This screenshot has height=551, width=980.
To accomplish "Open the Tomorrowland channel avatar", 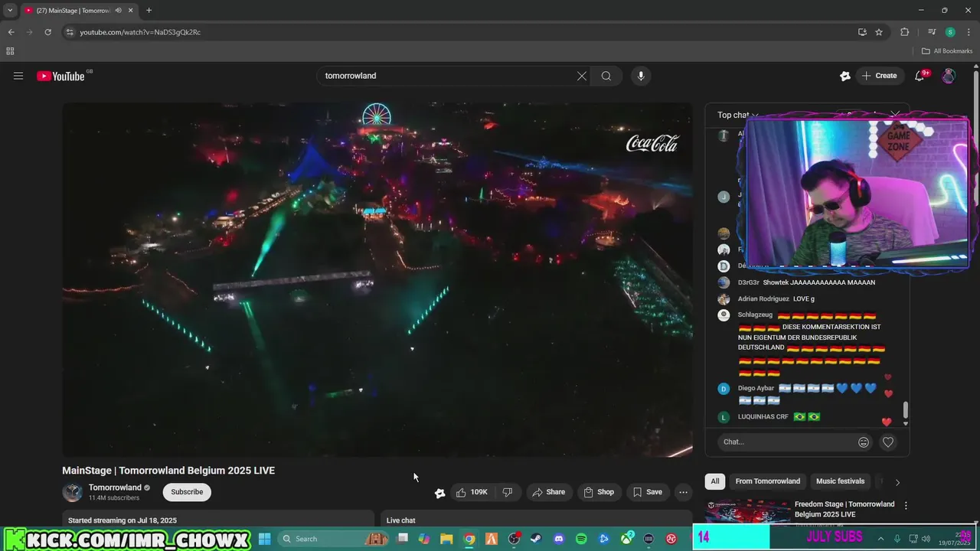I will coord(73,492).
